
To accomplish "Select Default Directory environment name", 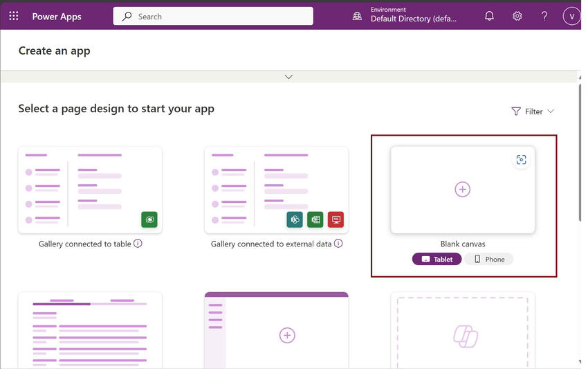I will coord(414,19).
